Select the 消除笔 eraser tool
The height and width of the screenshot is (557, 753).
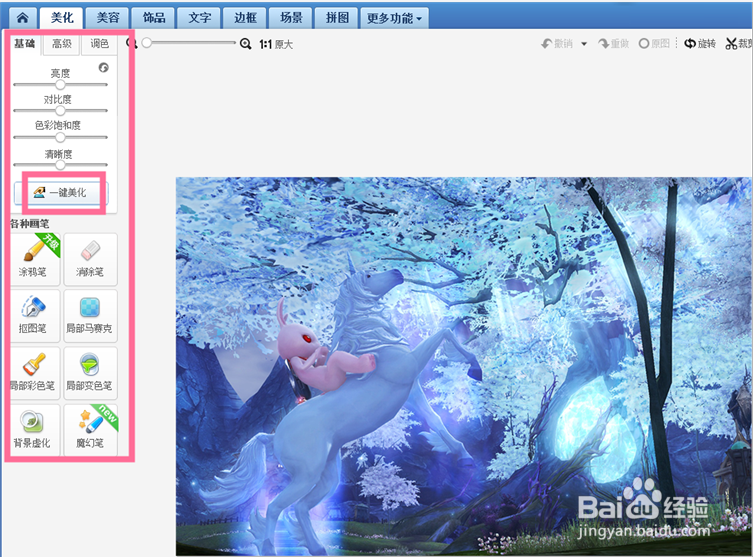point(90,259)
